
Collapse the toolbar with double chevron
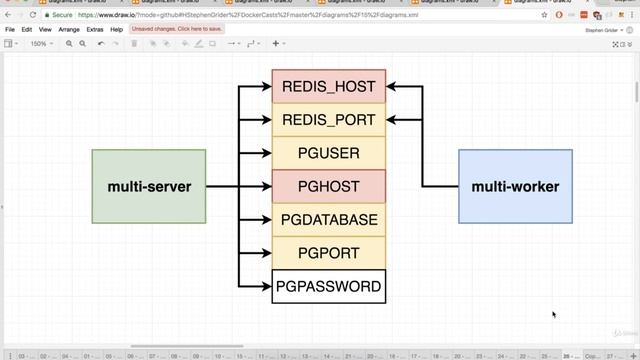(630, 44)
